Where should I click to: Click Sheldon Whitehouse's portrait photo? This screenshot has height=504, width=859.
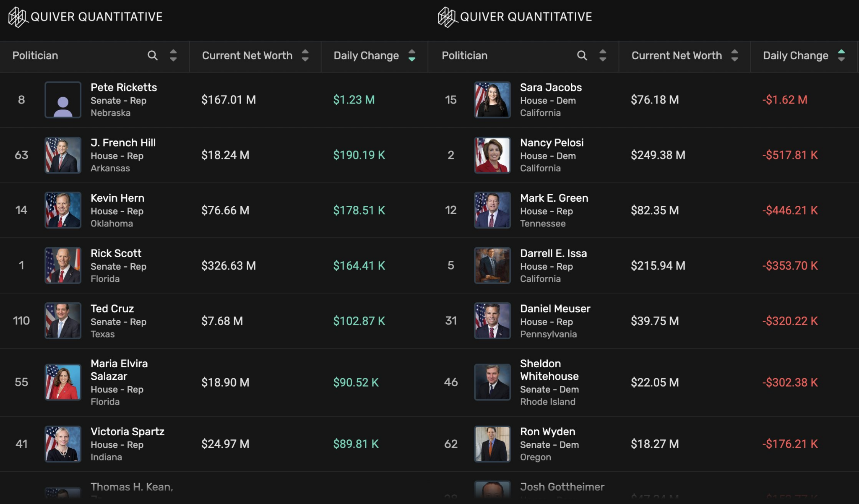tap(492, 382)
